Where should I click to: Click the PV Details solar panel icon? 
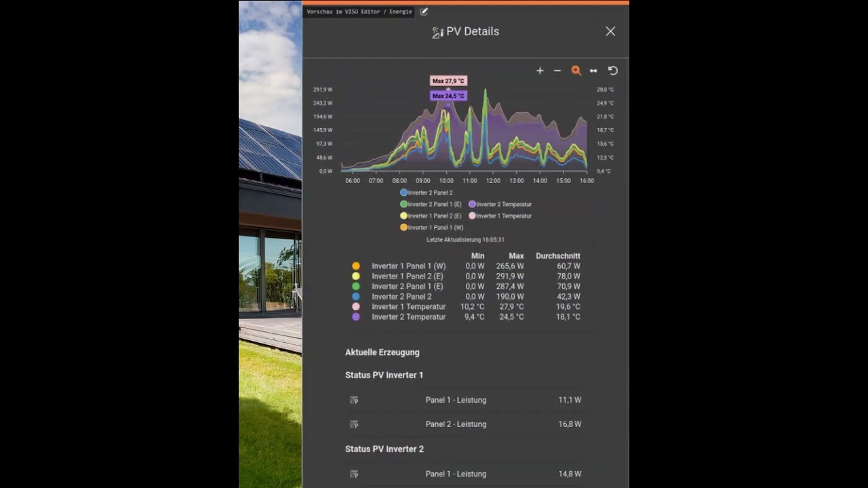(438, 32)
